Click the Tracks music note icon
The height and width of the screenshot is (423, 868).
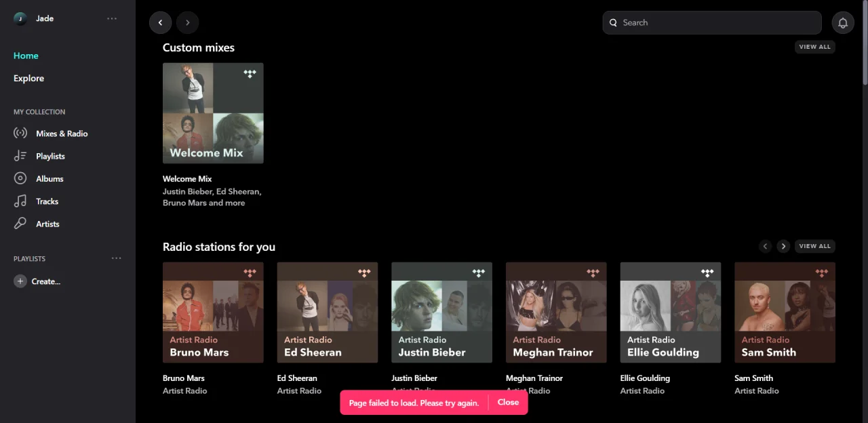pos(20,201)
